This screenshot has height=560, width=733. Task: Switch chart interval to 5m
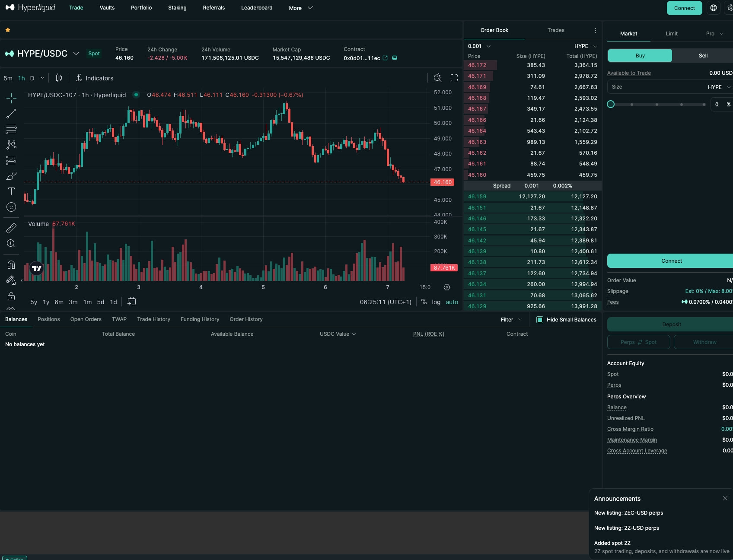tap(8, 78)
